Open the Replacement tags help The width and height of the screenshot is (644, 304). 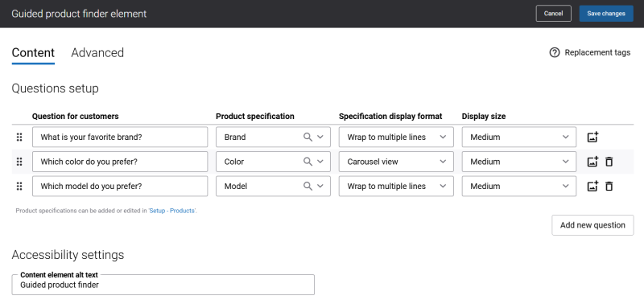pyautogui.click(x=590, y=52)
